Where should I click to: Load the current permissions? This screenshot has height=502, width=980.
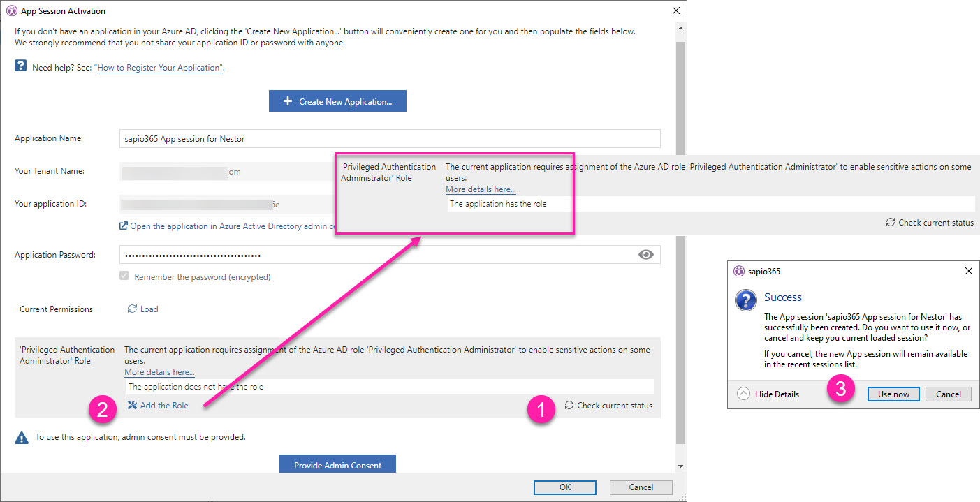[x=142, y=309]
